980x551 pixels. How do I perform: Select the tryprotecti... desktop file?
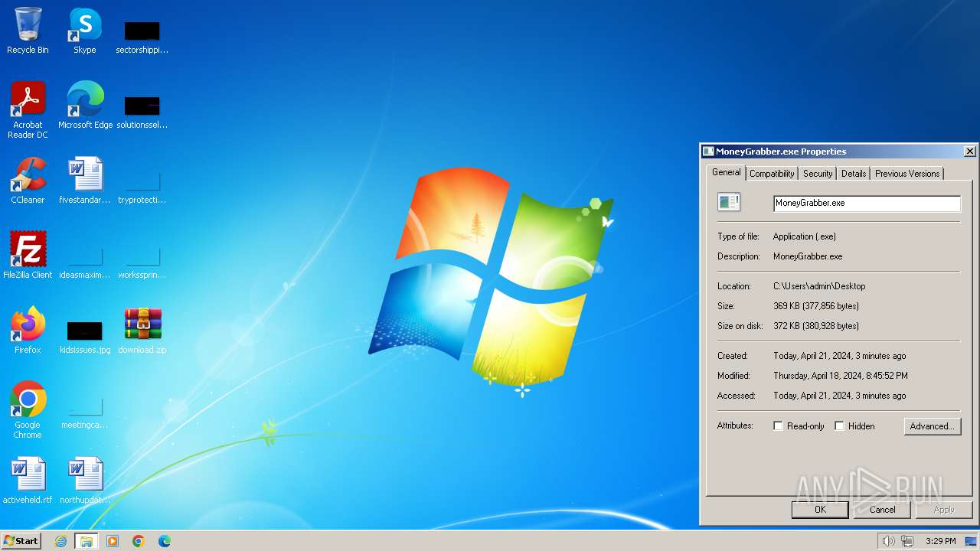point(142,187)
